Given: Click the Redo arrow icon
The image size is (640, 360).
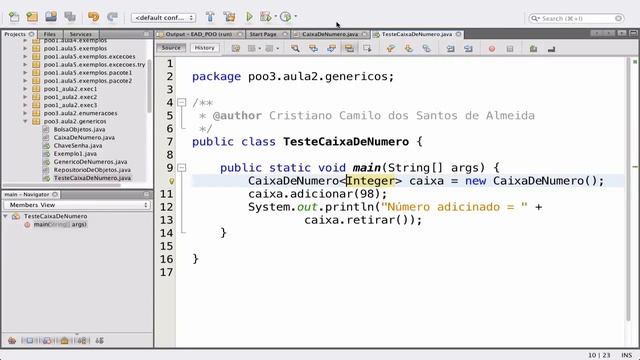Looking at the screenshot, I should tap(112, 17).
